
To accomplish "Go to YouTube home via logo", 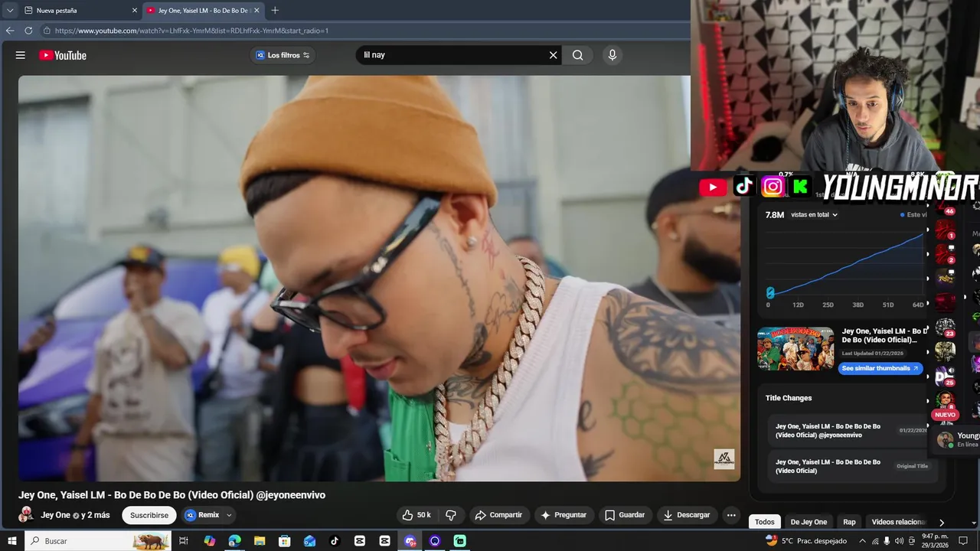I will click(63, 55).
